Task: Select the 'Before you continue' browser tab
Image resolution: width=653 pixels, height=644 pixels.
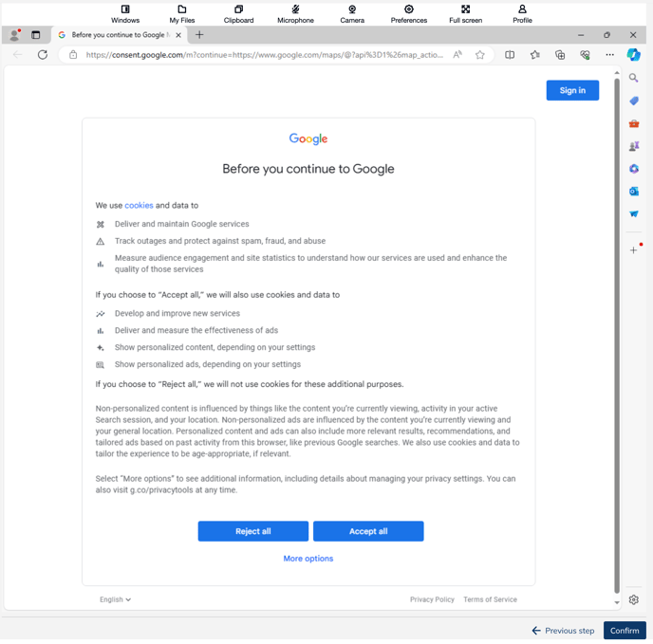Action: pyautogui.click(x=114, y=35)
